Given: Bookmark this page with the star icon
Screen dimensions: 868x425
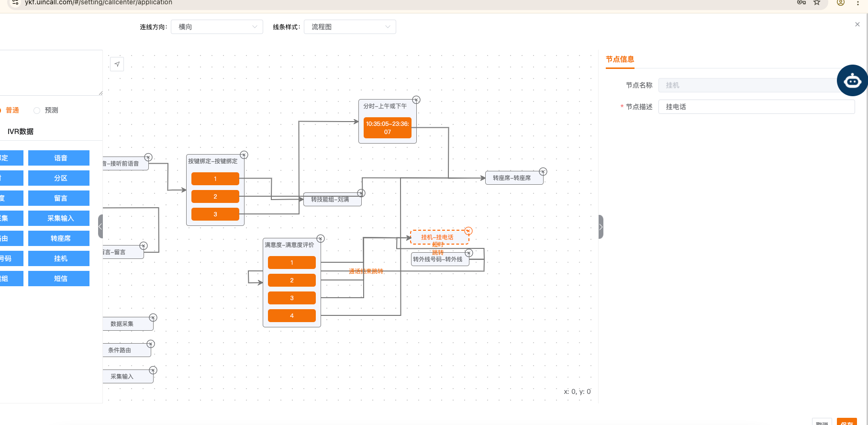Looking at the screenshot, I should coord(817,3).
